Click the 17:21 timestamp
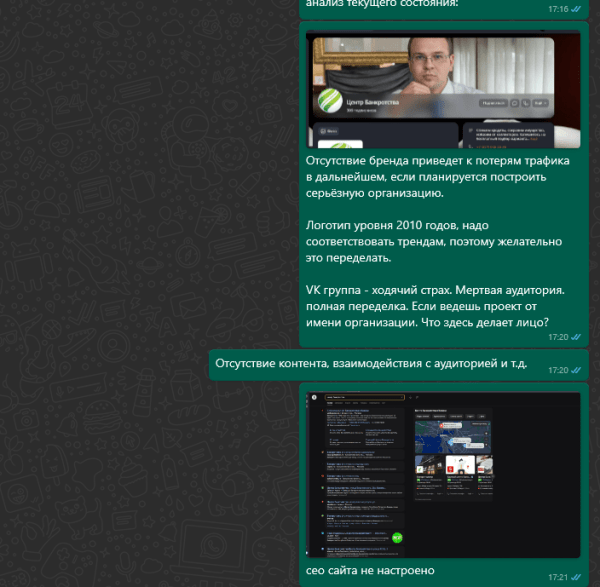The image size is (600, 587). point(558,577)
